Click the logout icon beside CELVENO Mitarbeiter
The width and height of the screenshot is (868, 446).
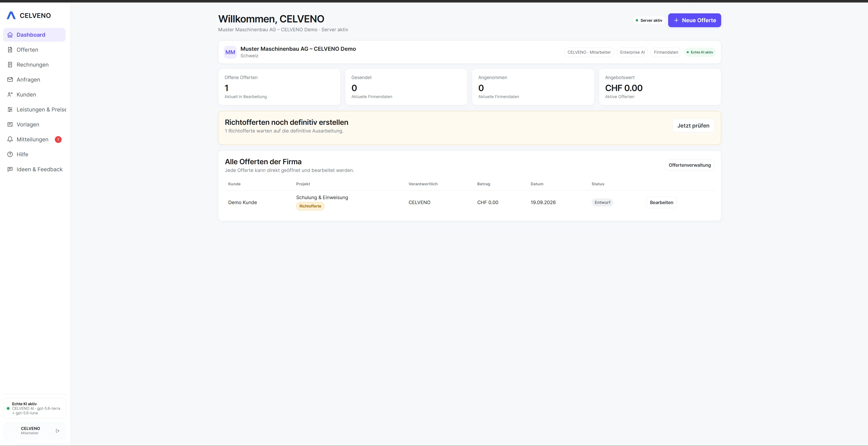click(58, 431)
